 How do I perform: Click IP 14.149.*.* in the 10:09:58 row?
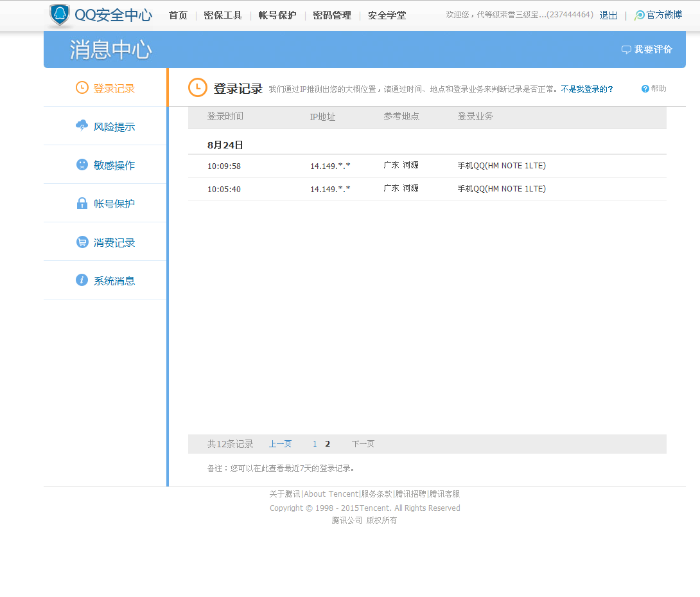click(x=330, y=166)
